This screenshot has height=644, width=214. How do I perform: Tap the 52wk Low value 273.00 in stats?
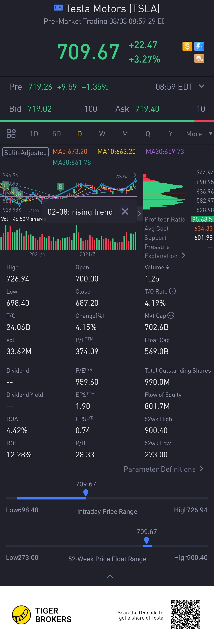pyautogui.click(x=156, y=454)
